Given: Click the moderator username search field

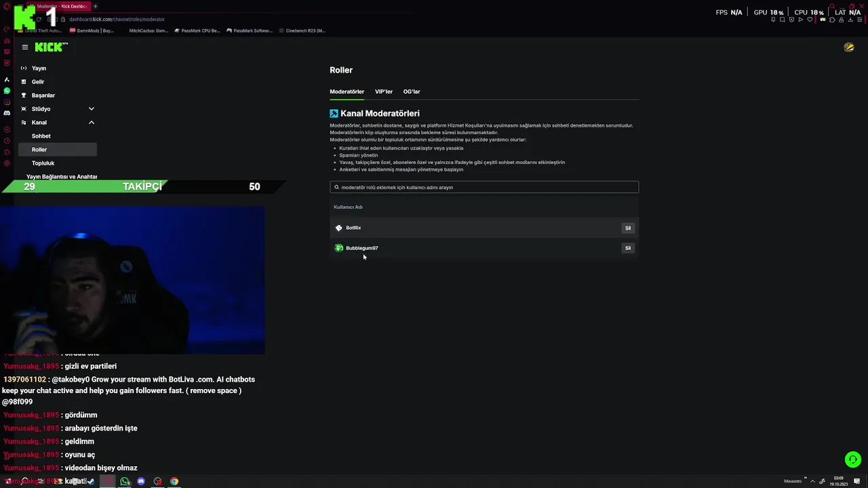Looking at the screenshot, I should [x=484, y=187].
